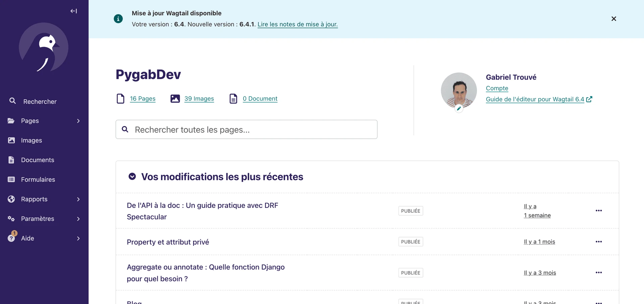Open Images in the sidebar

coord(31,140)
